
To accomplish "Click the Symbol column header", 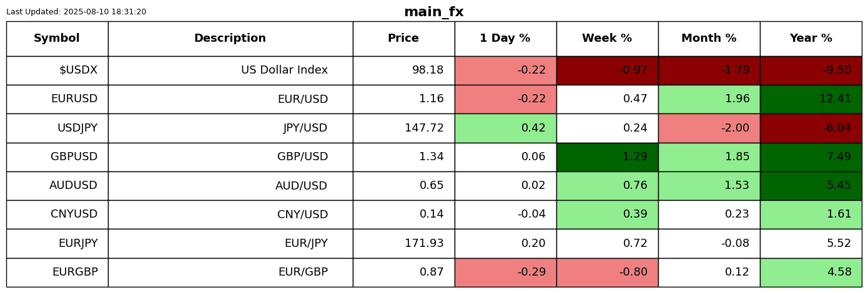I will click(x=57, y=39).
